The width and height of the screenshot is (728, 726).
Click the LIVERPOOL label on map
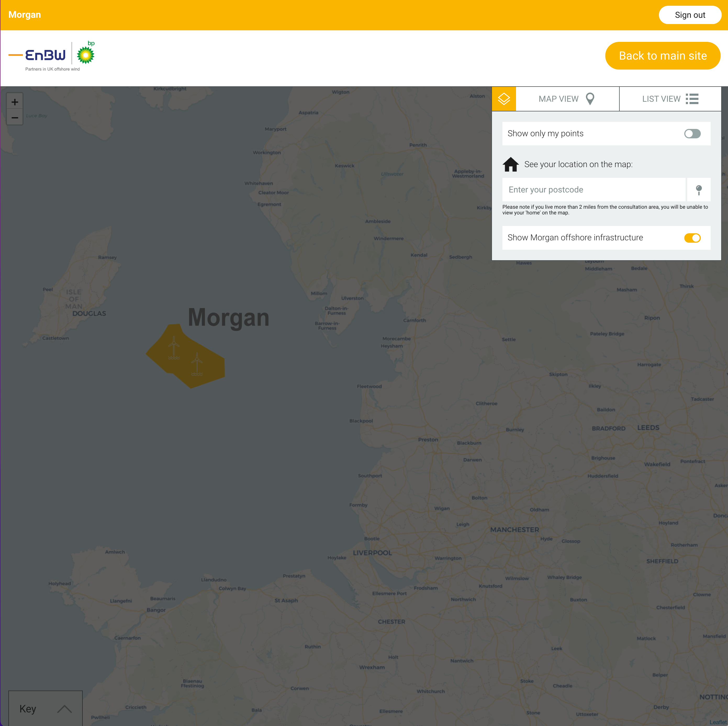[x=372, y=553]
